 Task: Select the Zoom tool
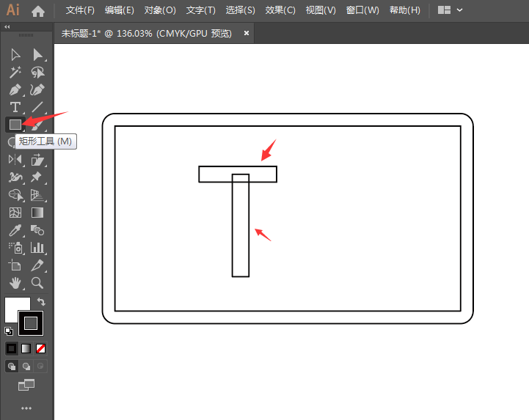click(37, 283)
